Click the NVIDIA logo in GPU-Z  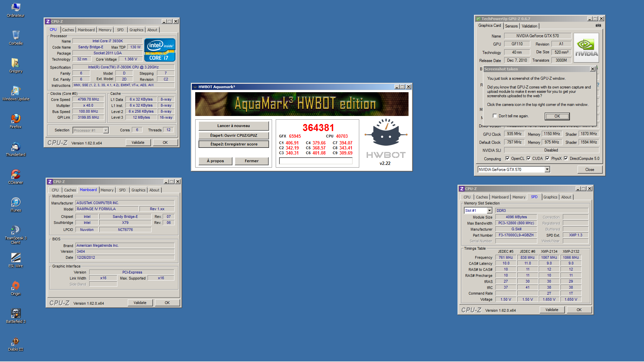586,48
